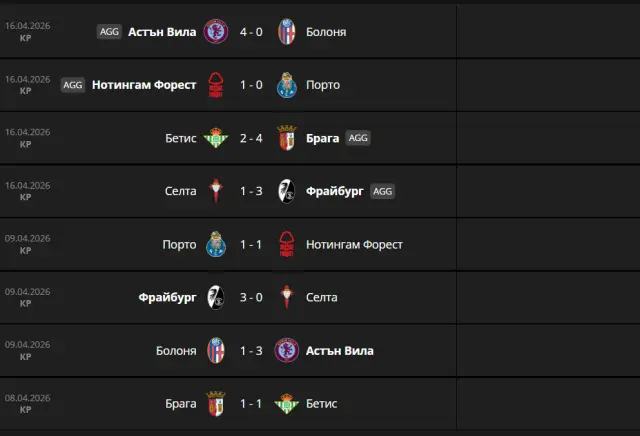Image resolution: width=640 pixels, height=436 pixels.
Task: Click Брага crest in the 2 - 4 match
Action: 286,138
